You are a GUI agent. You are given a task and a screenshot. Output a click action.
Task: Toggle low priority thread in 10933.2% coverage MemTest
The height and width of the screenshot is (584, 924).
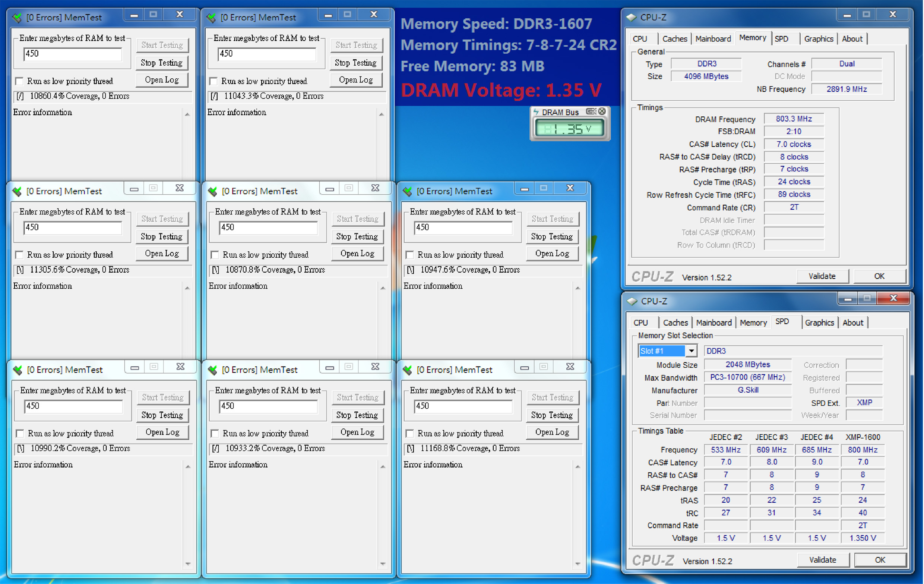pos(215,433)
